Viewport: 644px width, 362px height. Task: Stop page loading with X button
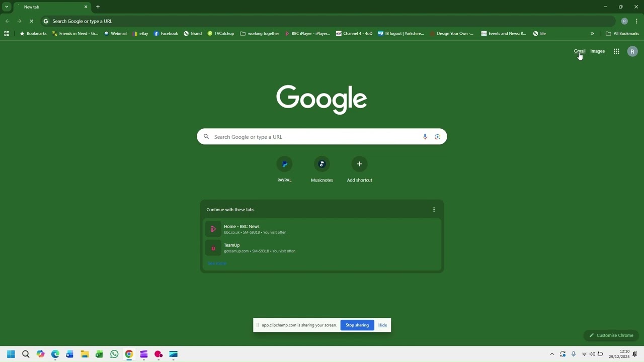[31, 21]
